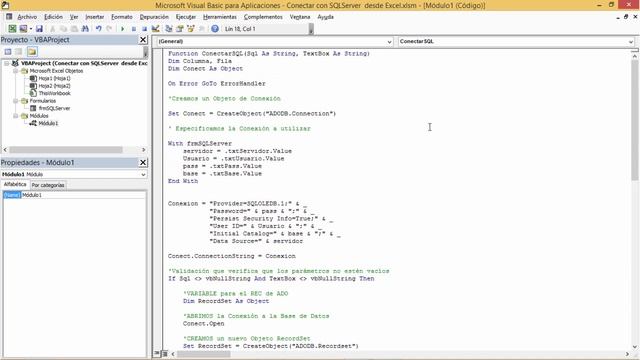Click the Project panel horizontal scrollbar thumb
The height and width of the screenshot is (360, 640).
point(66,150)
